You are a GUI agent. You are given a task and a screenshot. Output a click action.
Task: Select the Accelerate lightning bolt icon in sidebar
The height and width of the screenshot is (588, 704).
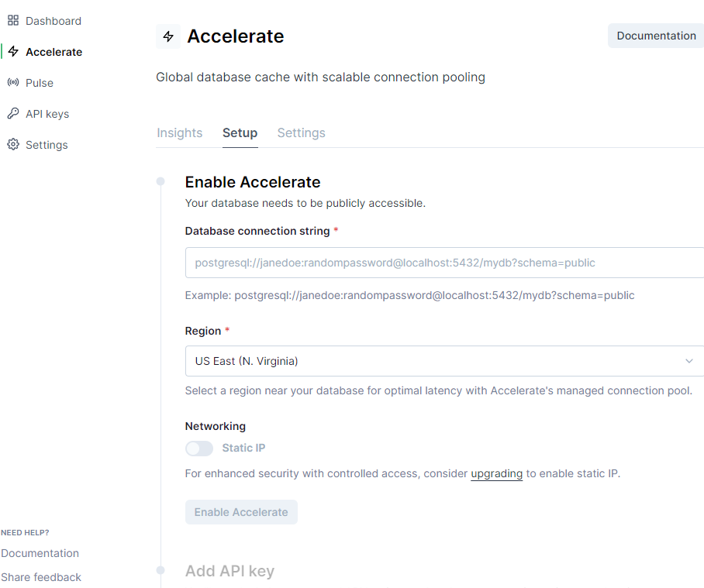click(13, 51)
